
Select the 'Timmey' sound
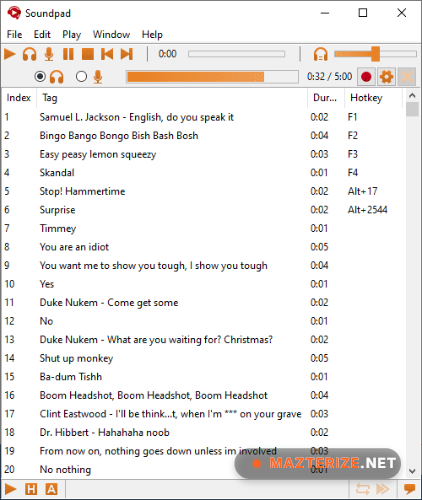tap(204, 228)
